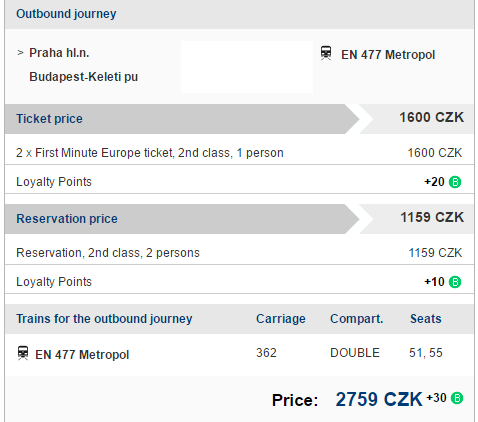Screen dimensions: 478x422
Task: Select First Minute Europe ticket row
Action: tap(239, 153)
